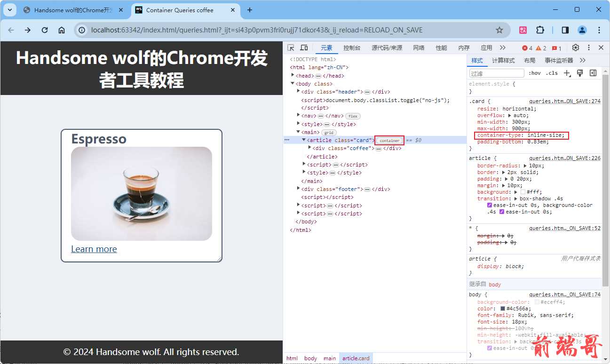Switch to 事件监听器 (Event Listeners) tab
Screen dimensions: 610x364
[x=559, y=60]
